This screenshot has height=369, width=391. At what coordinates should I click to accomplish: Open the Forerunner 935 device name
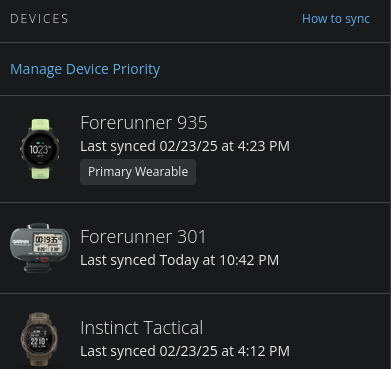tap(144, 123)
